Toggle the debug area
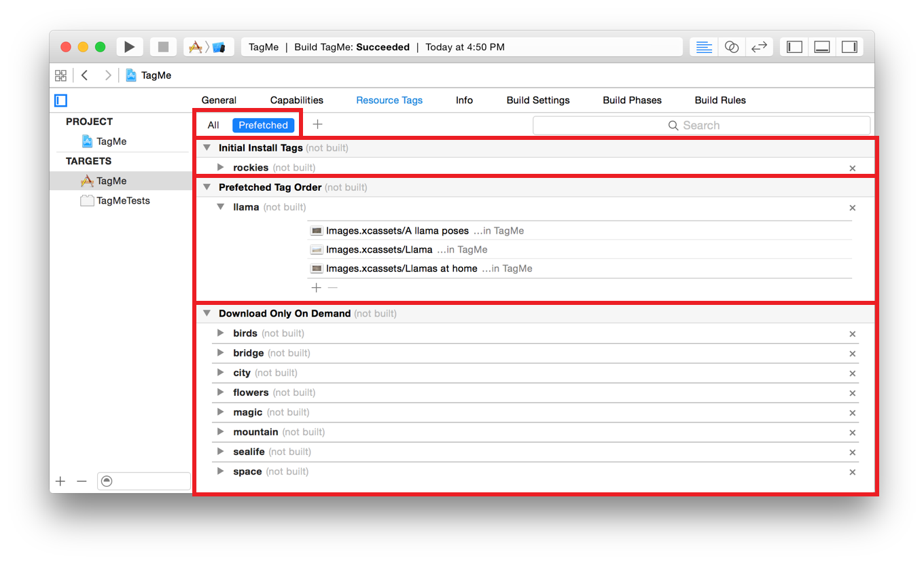Image resolution: width=924 pixels, height=565 pixels. (x=822, y=47)
